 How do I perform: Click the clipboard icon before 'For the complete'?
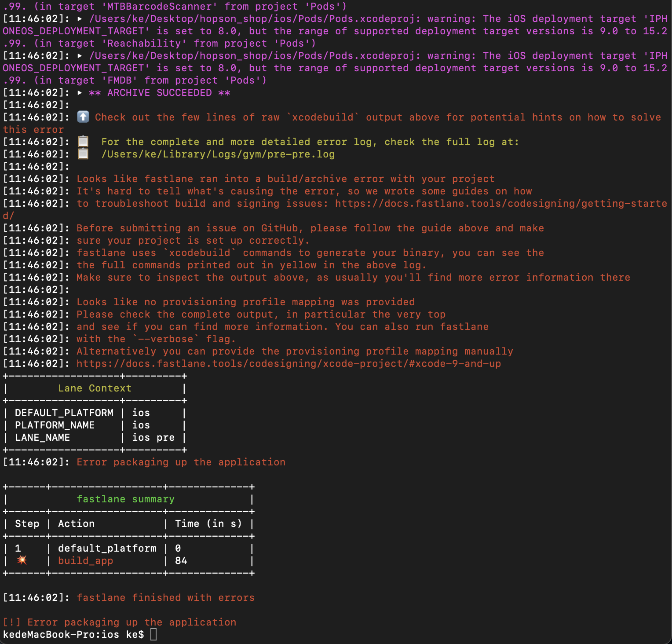[x=83, y=141]
